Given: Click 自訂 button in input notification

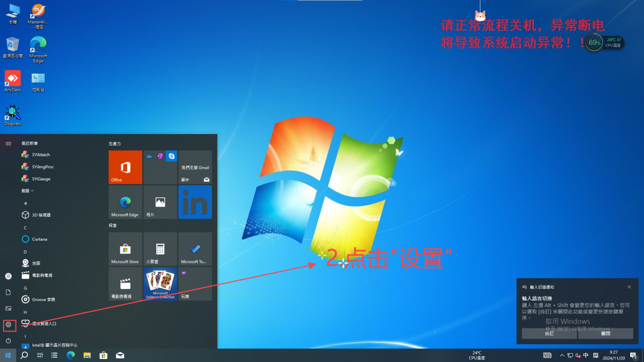Looking at the screenshot, I should pyautogui.click(x=549, y=334).
